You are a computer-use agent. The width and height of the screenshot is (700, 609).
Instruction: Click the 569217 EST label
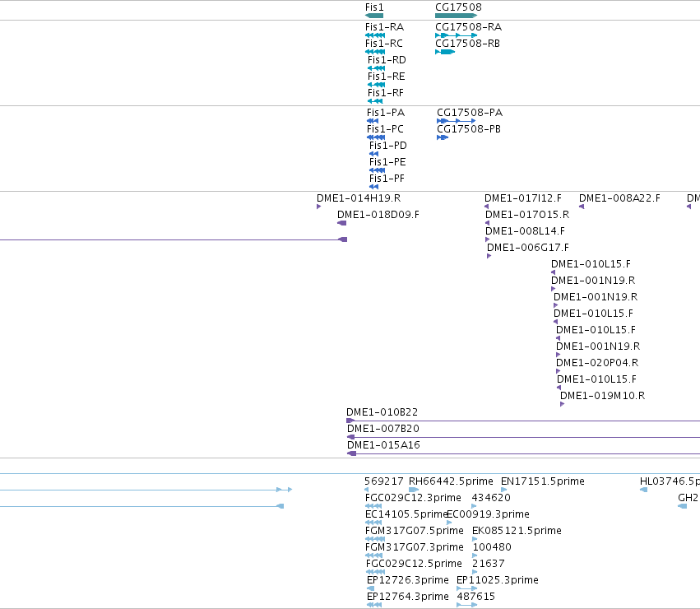[383, 481]
